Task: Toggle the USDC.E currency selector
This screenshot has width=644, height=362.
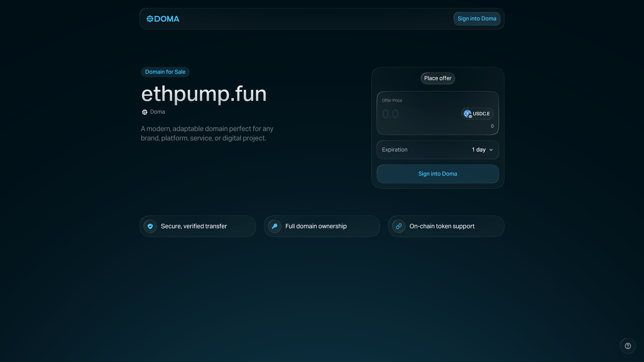Action: point(477,114)
